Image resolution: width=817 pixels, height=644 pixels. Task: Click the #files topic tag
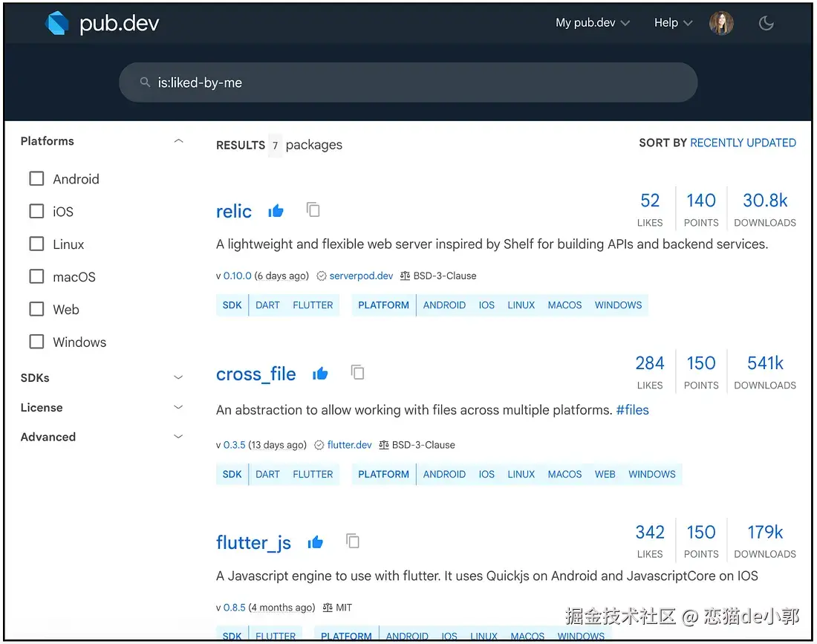tap(632, 410)
